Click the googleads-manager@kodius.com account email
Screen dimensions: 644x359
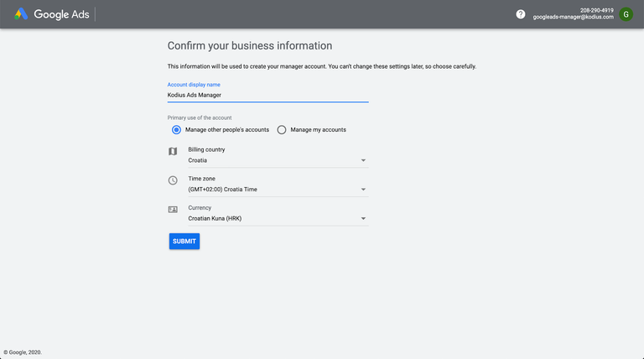[574, 18]
